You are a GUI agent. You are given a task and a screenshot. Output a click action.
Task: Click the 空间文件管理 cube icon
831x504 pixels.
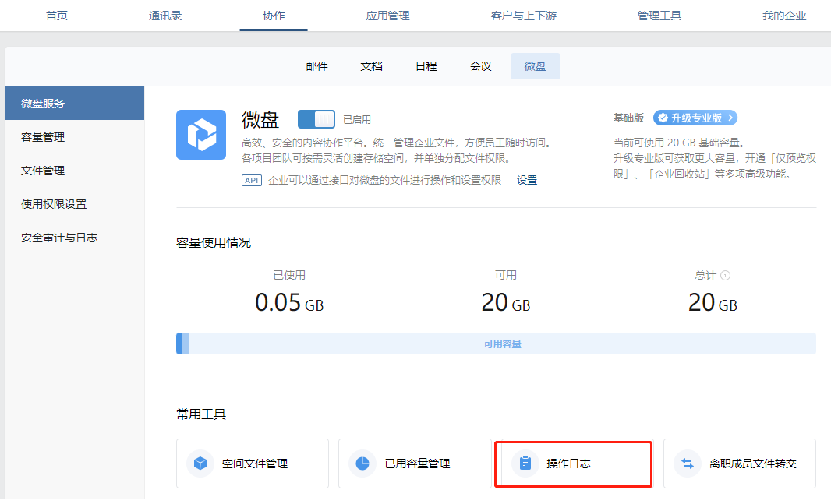coord(200,463)
